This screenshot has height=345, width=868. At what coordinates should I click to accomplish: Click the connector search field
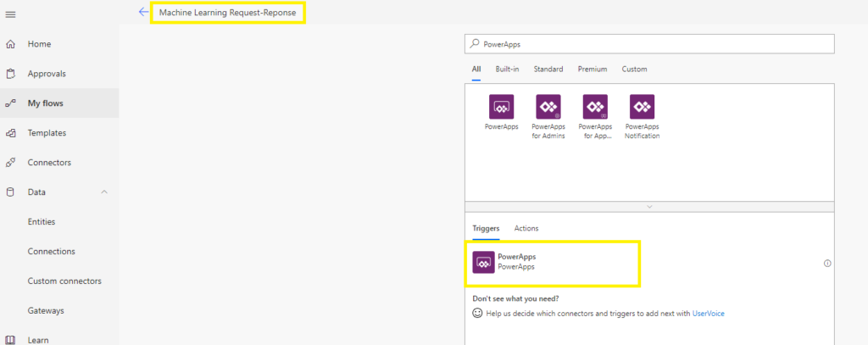coord(649,44)
